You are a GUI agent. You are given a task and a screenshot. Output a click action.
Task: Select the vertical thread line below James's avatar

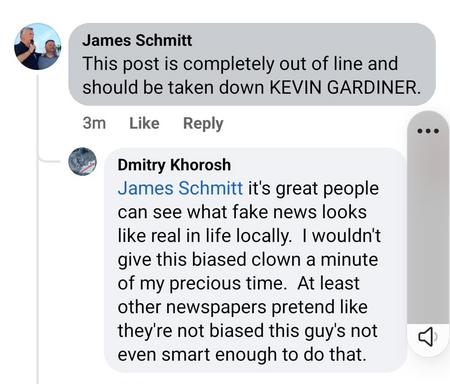38,229
